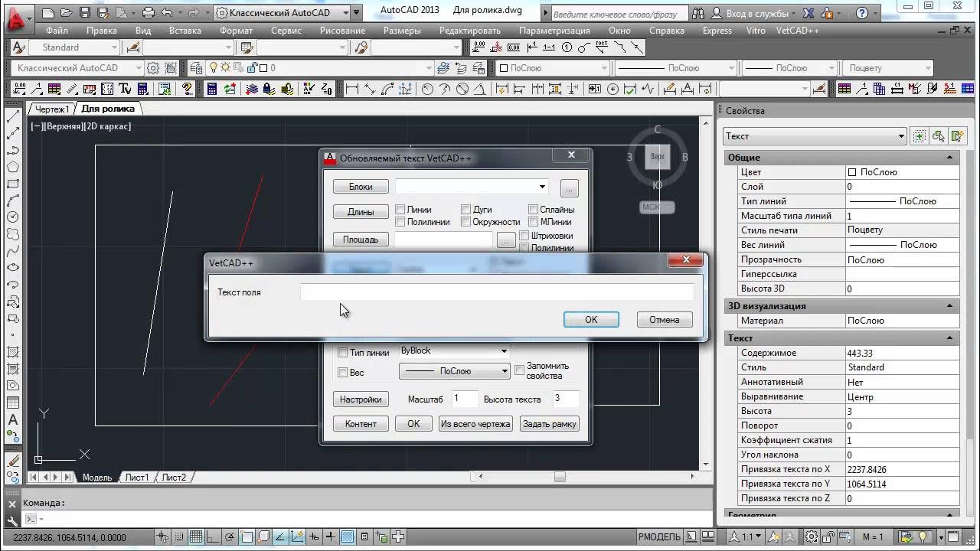
Task: Click Select Objects icon in Properties panel
Action: pyautogui.click(x=938, y=136)
